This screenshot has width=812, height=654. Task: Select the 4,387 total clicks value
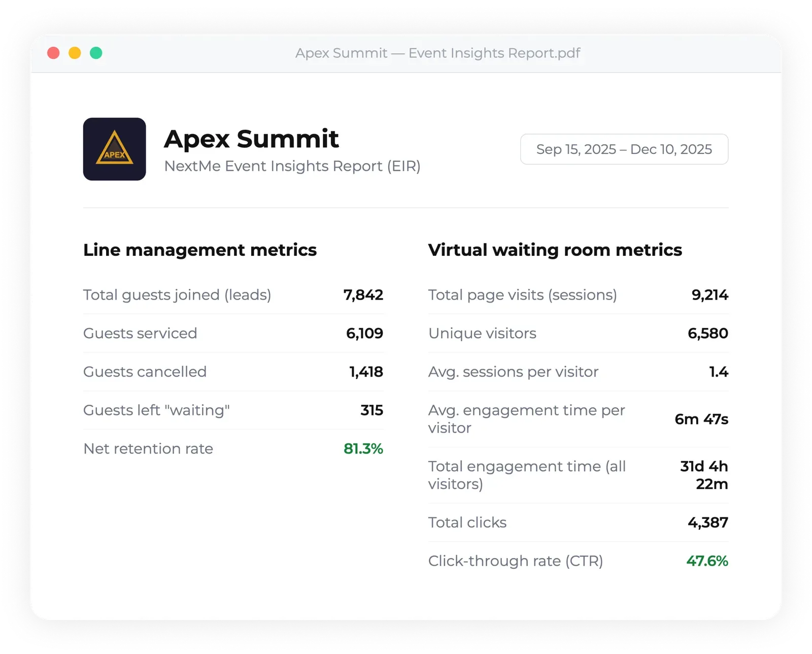pyautogui.click(x=707, y=522)
